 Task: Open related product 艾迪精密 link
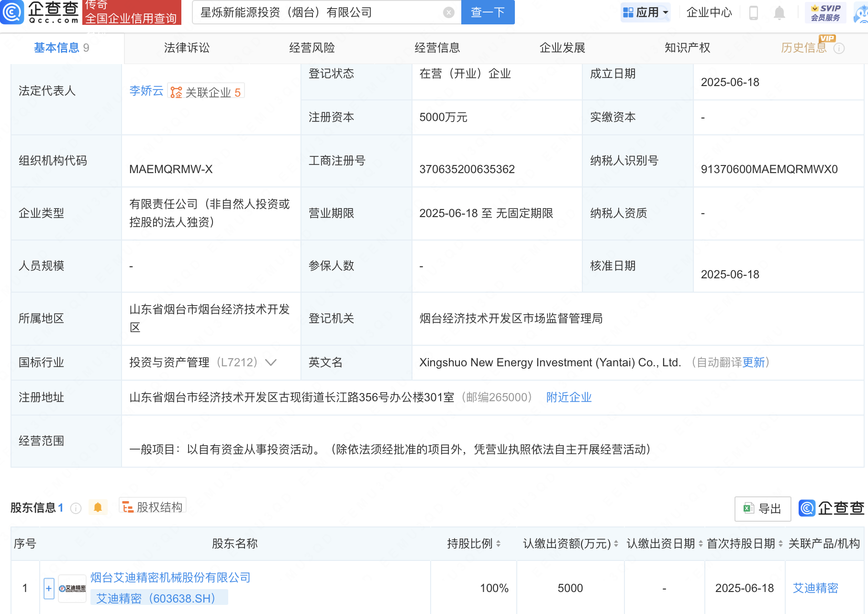[815, 588]
